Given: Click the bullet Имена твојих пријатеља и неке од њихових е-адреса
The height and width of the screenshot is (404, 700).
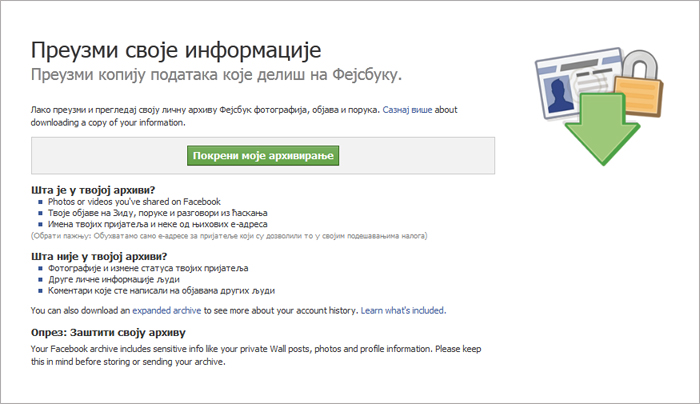Looking at the screenshot, I should click(x=158, y=224).
